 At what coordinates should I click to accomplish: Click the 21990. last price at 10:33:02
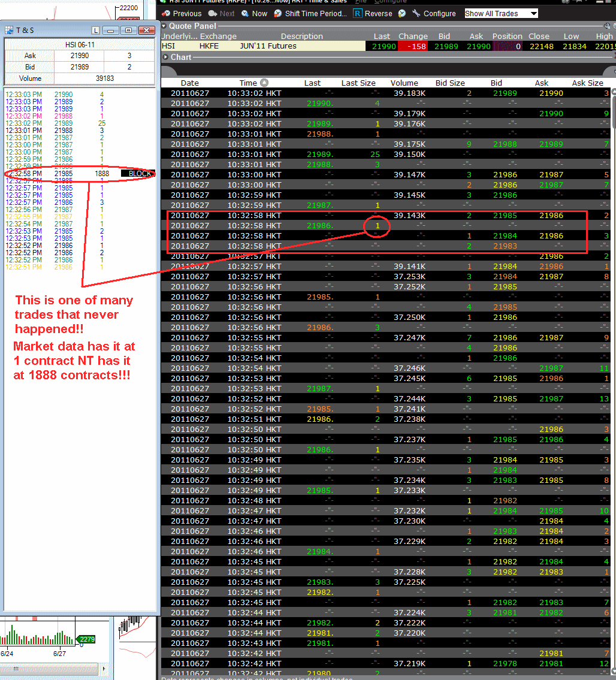(x=320, y=103)
